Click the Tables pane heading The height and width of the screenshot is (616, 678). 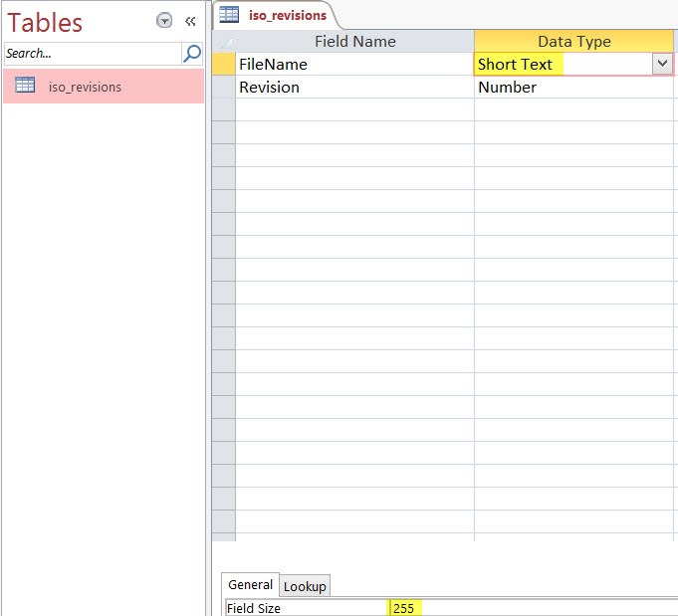coord(45,23)
